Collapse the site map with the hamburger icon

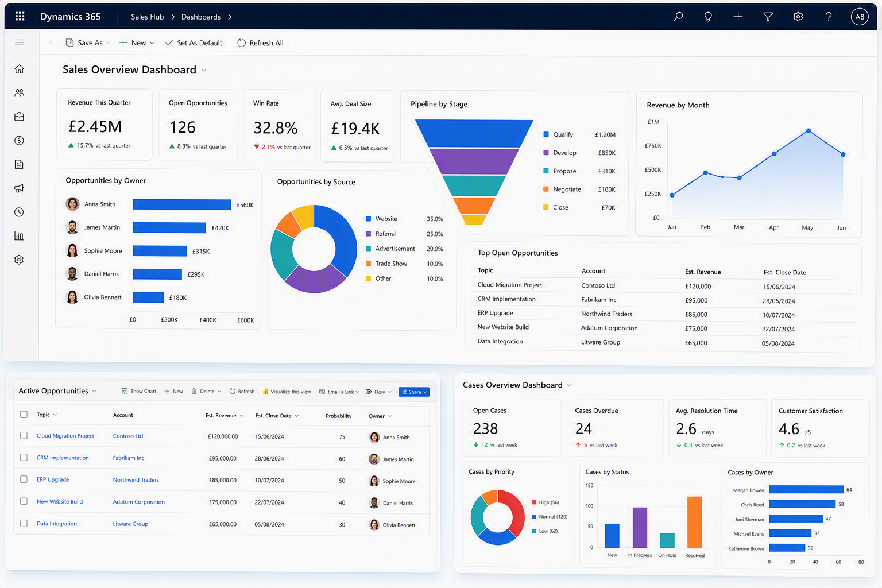coord(20,42)
